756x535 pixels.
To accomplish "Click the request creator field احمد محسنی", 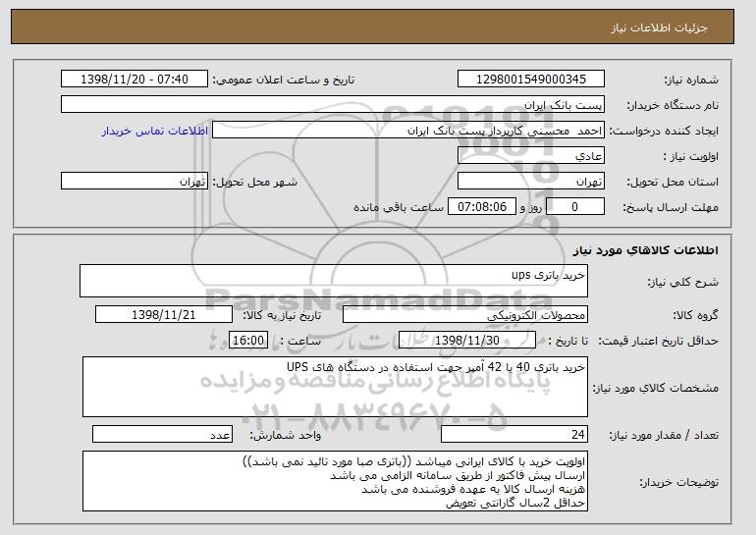I will (x=408, y=131).
